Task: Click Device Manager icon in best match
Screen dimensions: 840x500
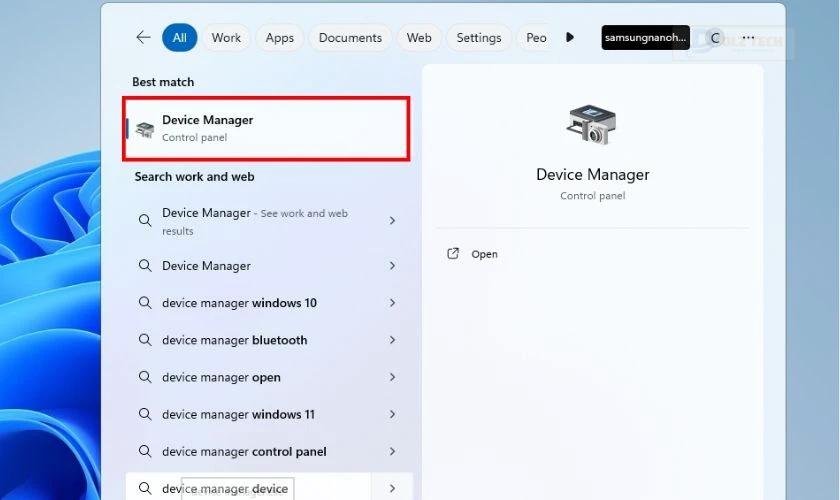Action: (145, 129)
